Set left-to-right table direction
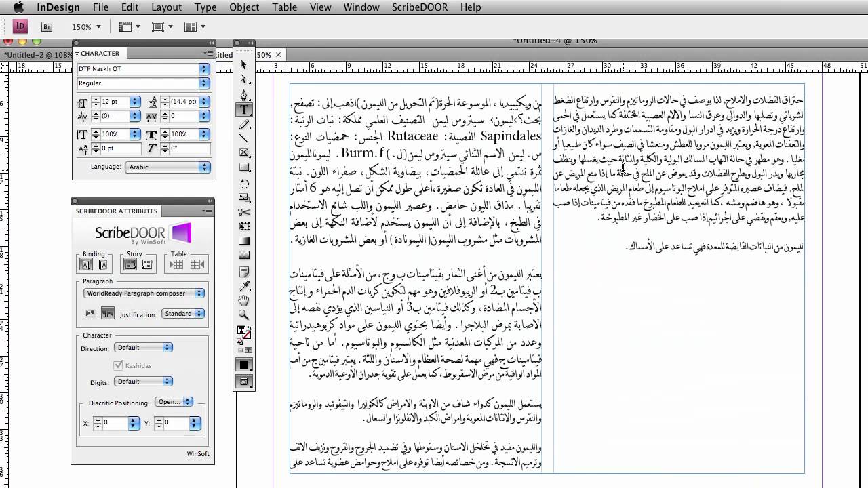Screen dimensions: 868x488 coord(176,265)
